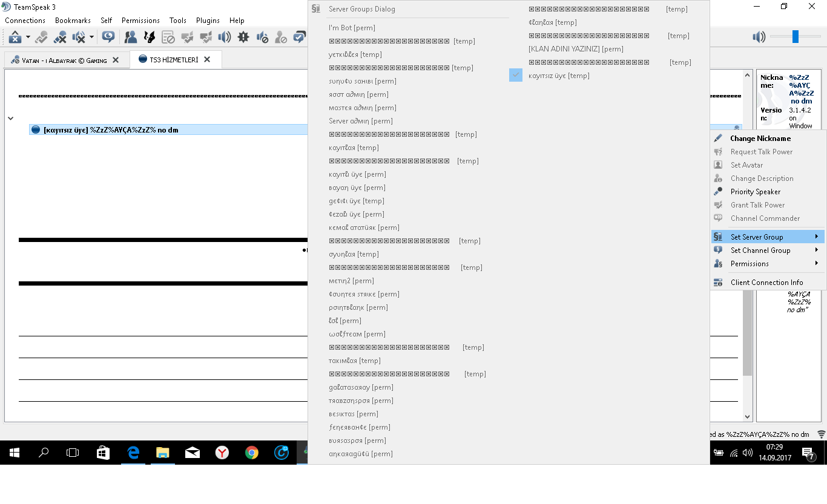Screen dimensions: 827x504
Task: Launch Yandex browser from the taskbar
Action: click(x=222, y=453)
